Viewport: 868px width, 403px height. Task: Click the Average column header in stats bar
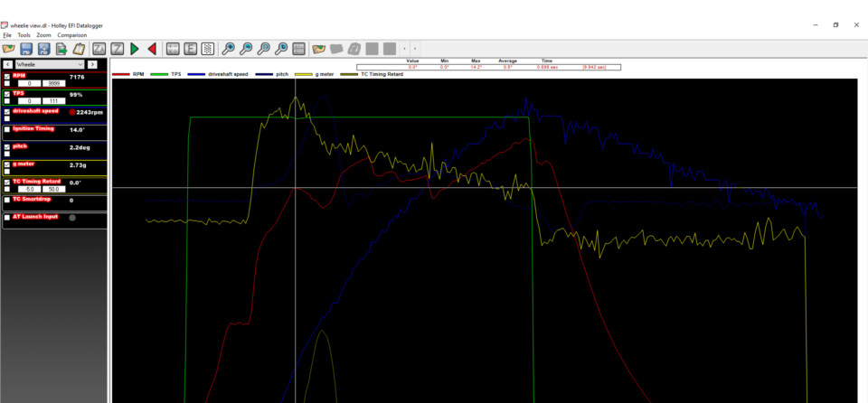tap(507, 61)
